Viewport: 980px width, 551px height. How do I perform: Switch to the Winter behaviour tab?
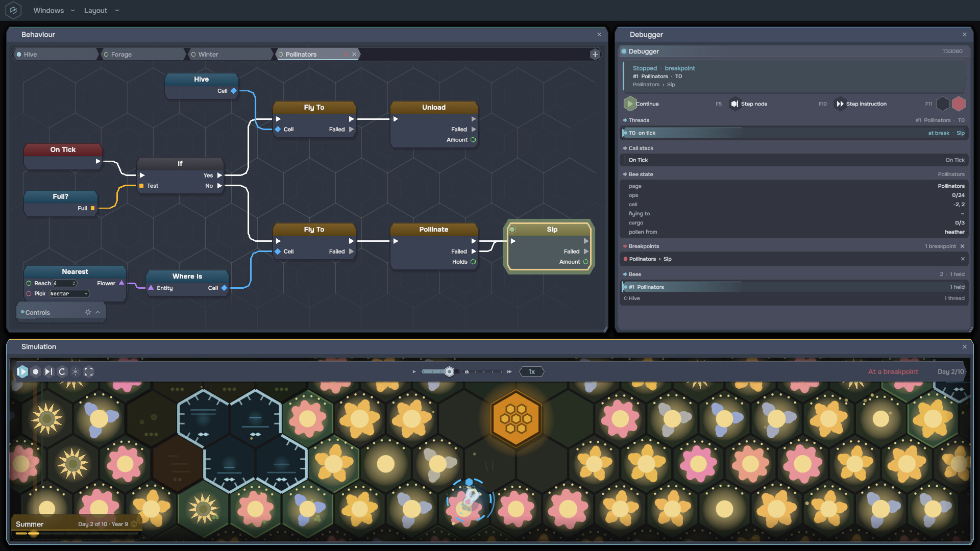[231, 54]
